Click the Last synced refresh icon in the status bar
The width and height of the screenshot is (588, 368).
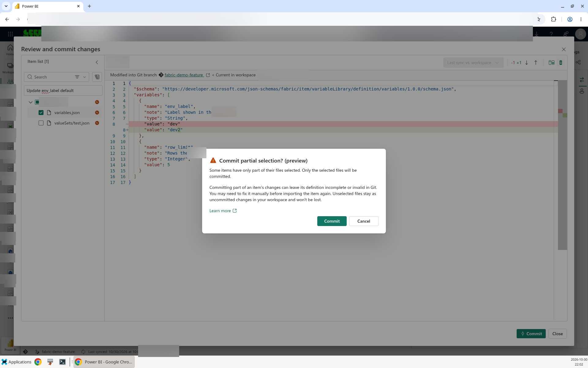[x=83, y=352]
